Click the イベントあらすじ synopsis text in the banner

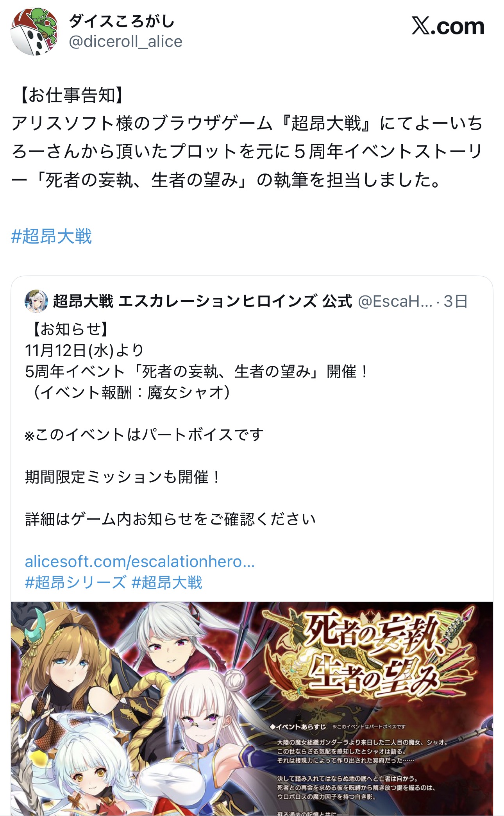[298, 727]
